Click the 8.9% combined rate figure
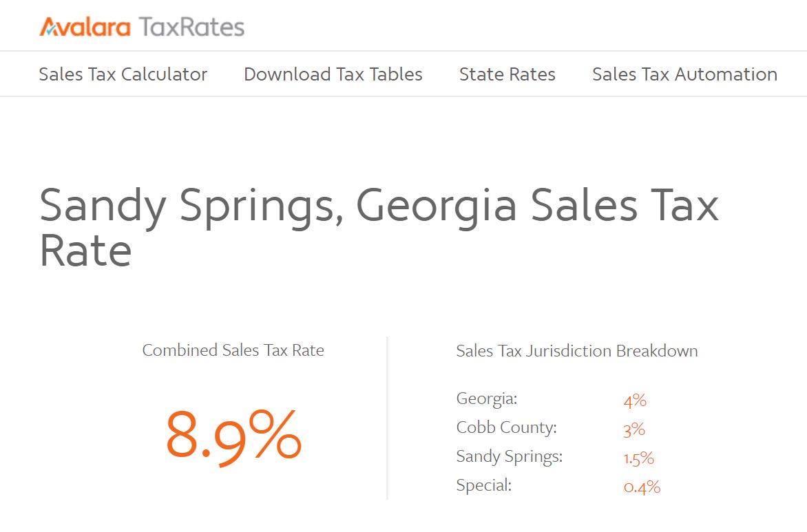The width and height of the screenshot is (807, 532). pos(233,436)
